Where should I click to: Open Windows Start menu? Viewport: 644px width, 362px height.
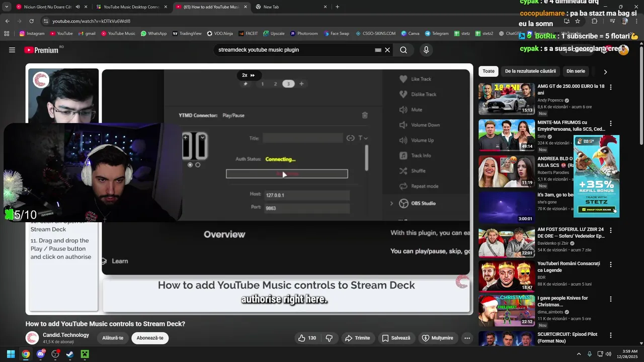click(11, 354)
